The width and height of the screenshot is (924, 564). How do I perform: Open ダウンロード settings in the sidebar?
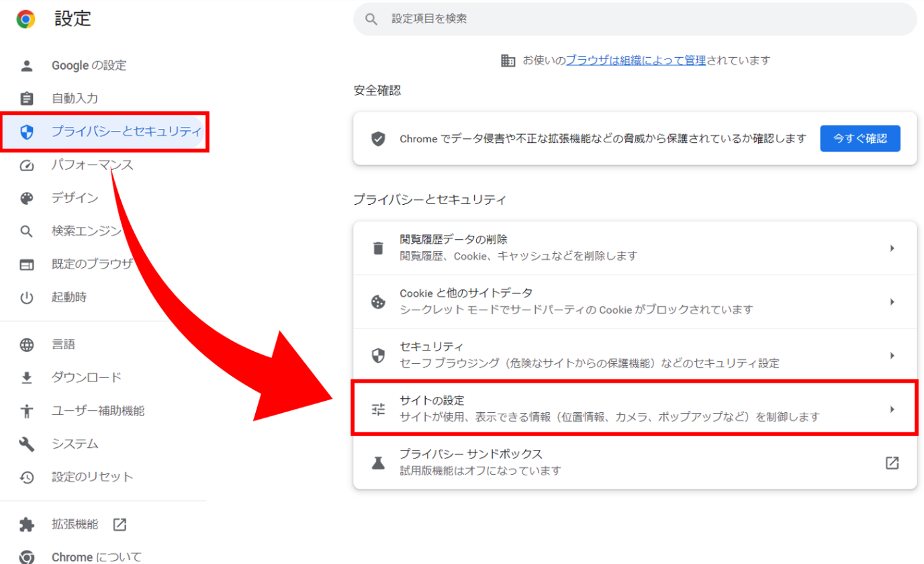coord(87,377)
